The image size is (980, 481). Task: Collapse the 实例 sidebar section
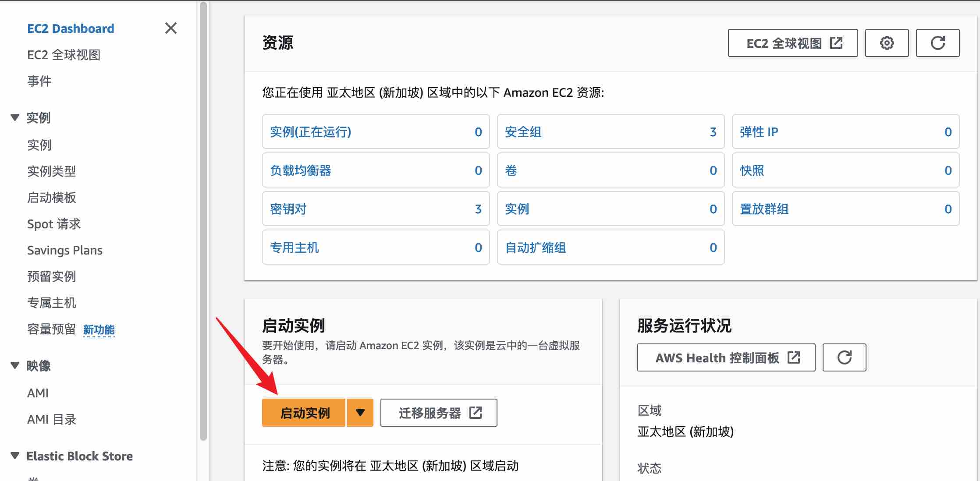(15, 117)
